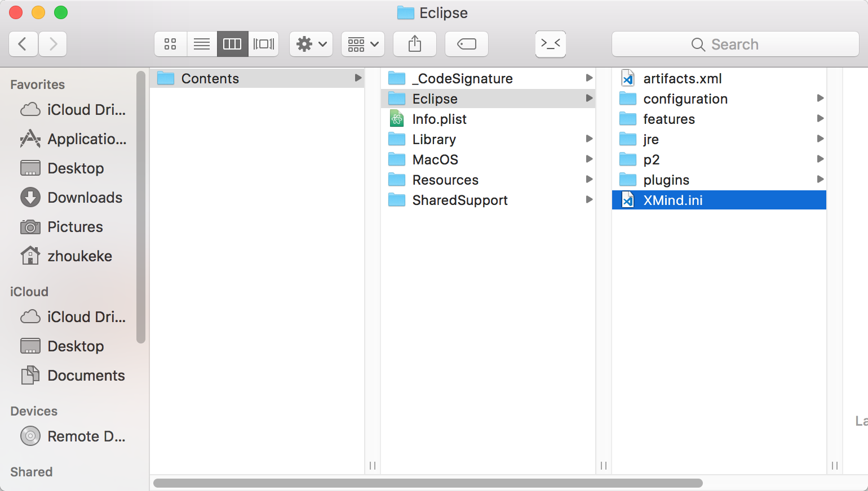Expand Library folder arrow
The width and height of the screenshot is (868, 491).
pos(589,139)
